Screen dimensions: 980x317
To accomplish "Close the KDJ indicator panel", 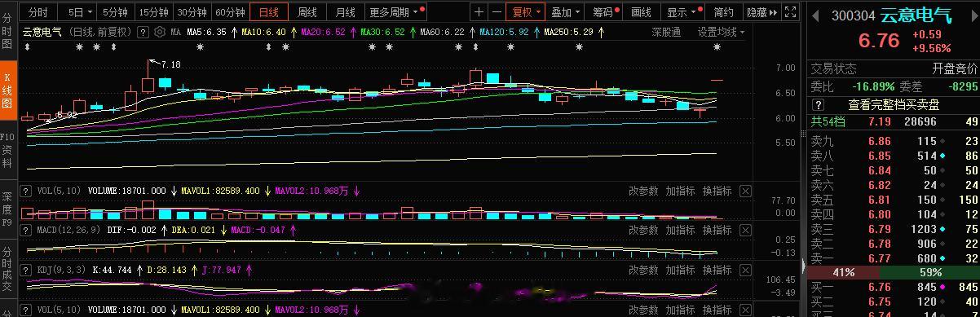I will [x=745, y=269].
